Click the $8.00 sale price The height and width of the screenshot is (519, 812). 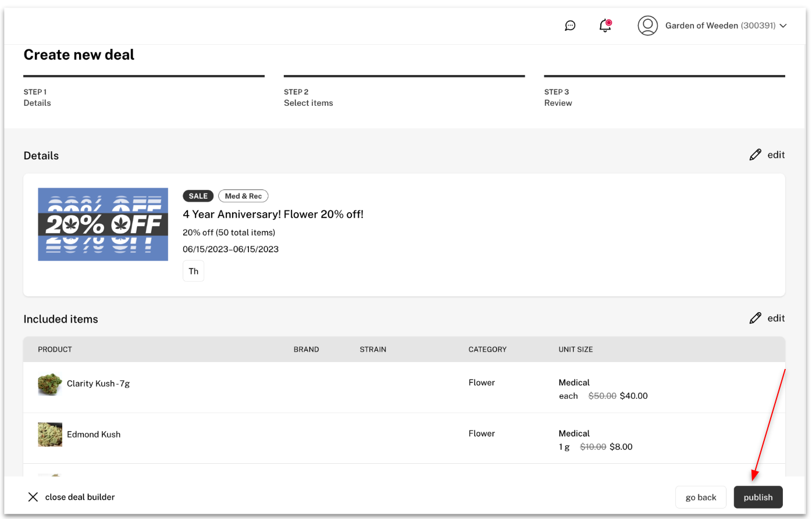621,446
